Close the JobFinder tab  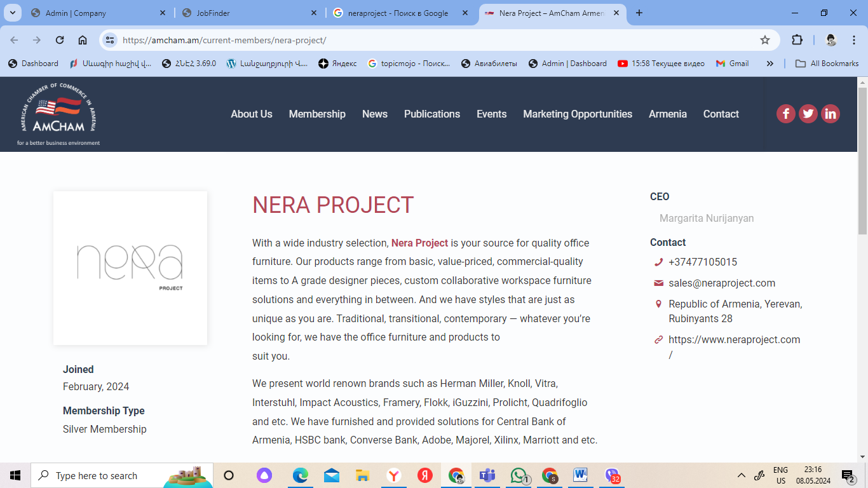coord(314,13)
